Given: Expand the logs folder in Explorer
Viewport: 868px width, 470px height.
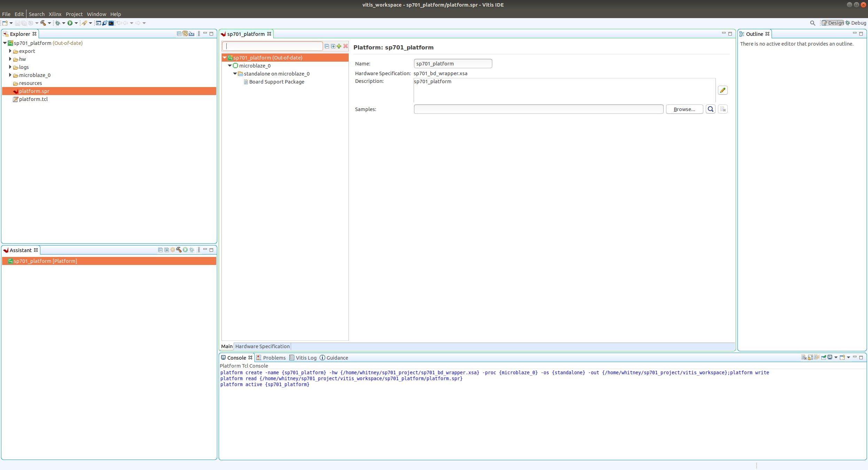Looking at the screenshot, I should click(10, 67).
